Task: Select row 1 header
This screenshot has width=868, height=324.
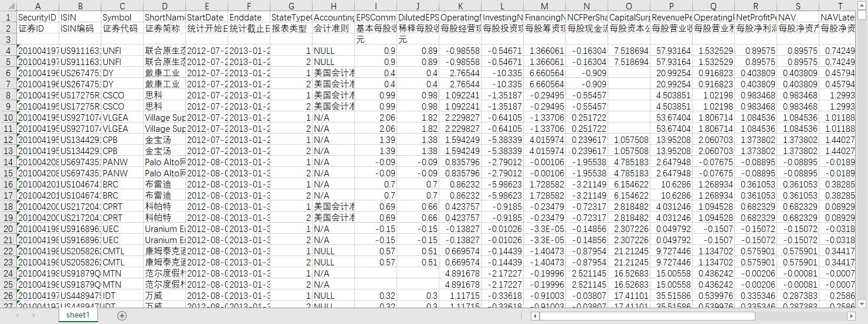Action: pyautogui.click(x=8, y=17)
